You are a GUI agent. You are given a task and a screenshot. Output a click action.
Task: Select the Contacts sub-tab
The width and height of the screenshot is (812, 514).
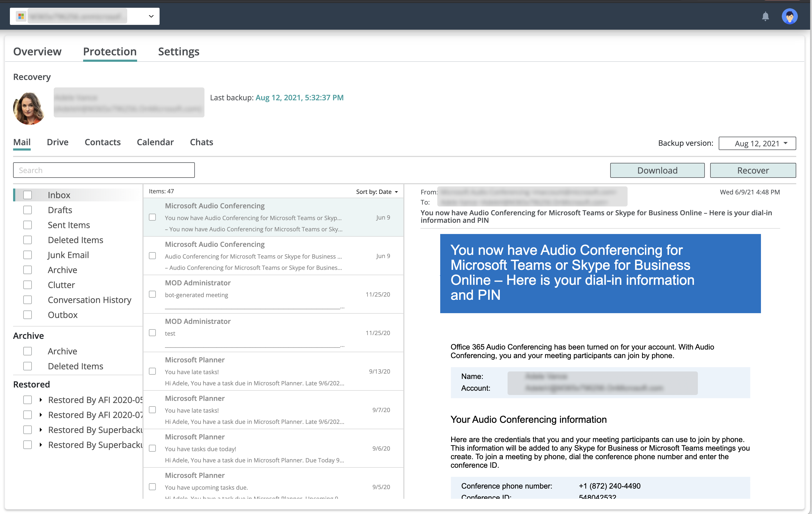coord(103,142)
